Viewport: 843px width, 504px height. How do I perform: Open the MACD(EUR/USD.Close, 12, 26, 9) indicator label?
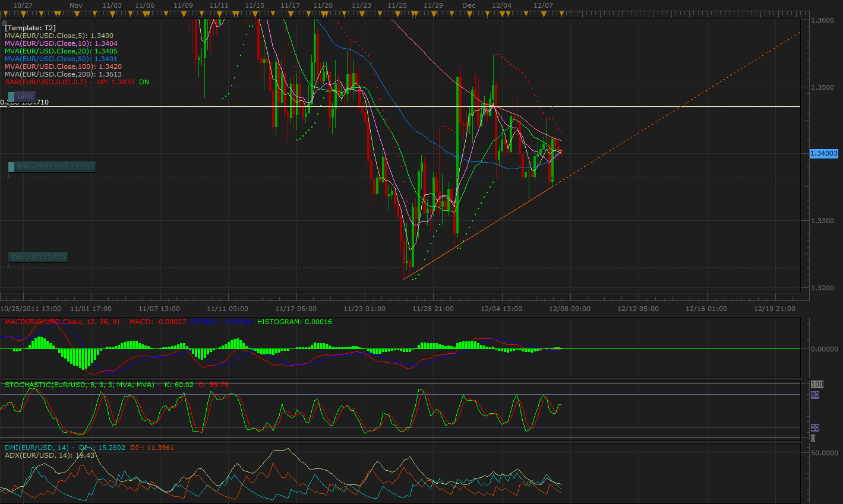[x=62, y=322]
